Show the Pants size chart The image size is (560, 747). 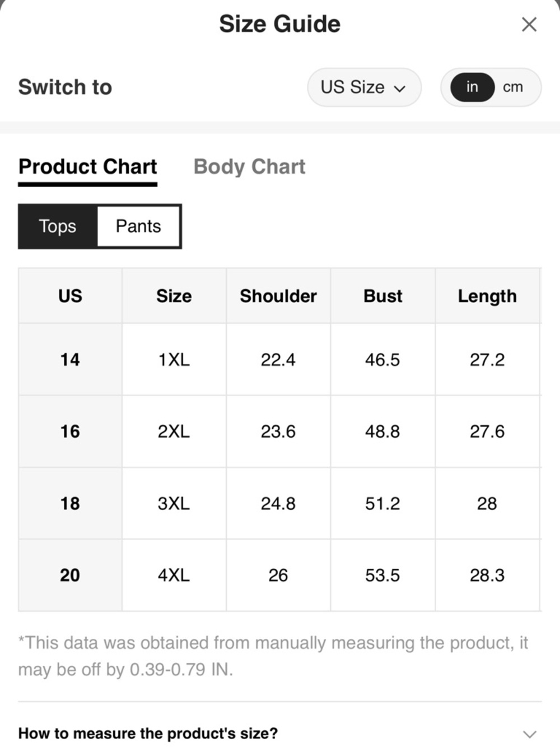[138, 226]
